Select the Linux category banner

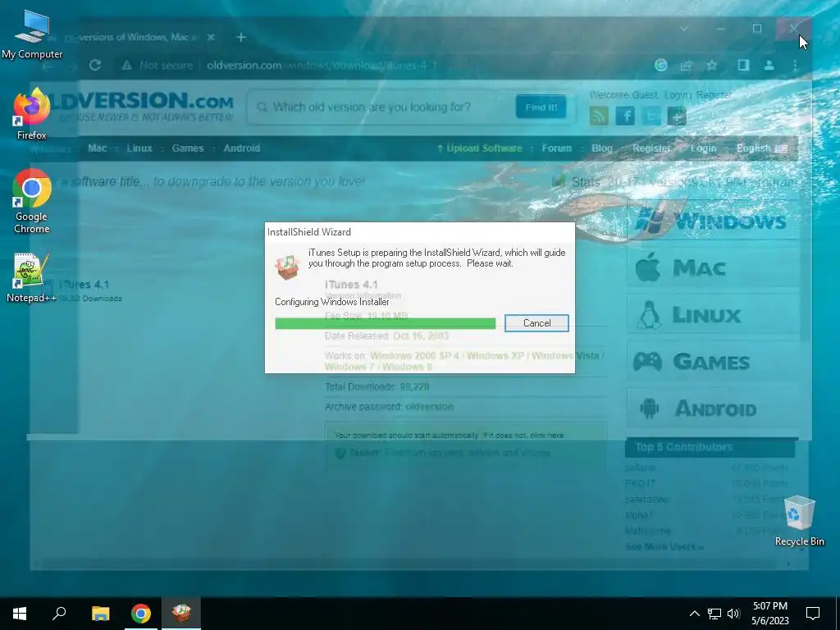point(713,314)
